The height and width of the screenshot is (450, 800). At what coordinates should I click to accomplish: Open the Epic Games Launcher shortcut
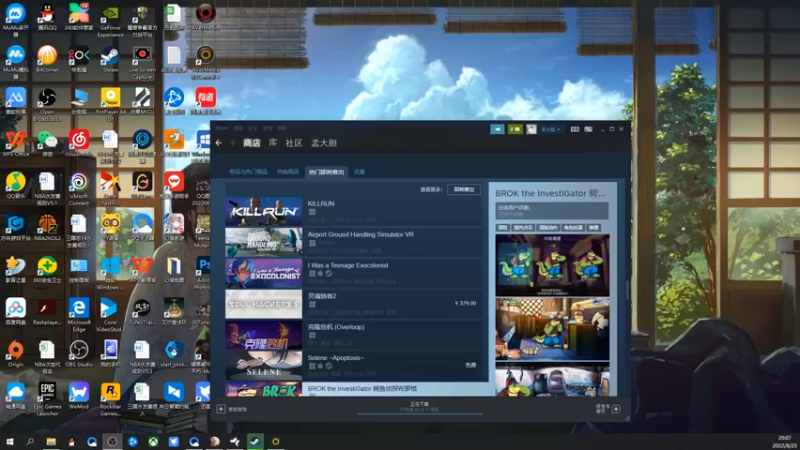coord(47,399)
